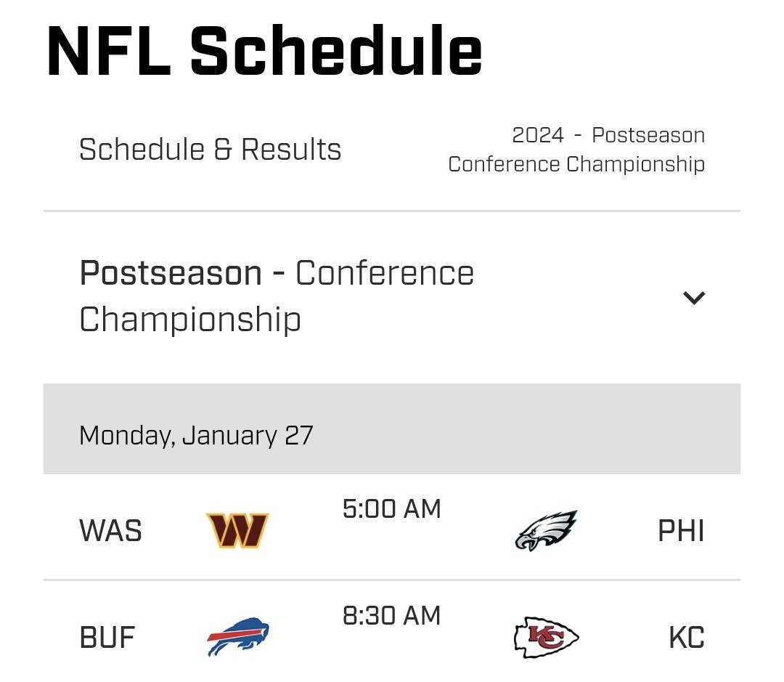Click the 'NFL Schedule' page heading
Viewport: 784px width, 682px height.
coord(264,51)
